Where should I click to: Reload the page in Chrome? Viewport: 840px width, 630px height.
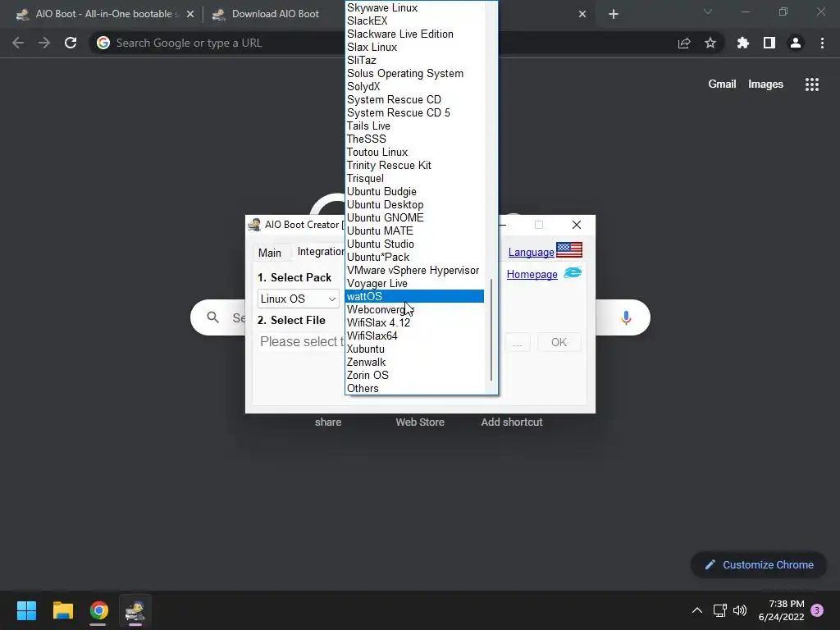[x=71, y=43]
